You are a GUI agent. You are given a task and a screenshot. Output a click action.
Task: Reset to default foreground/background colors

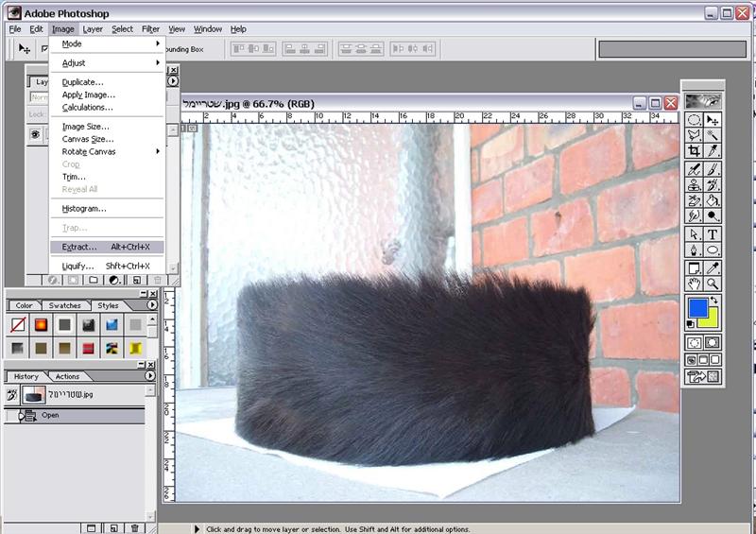692,323
